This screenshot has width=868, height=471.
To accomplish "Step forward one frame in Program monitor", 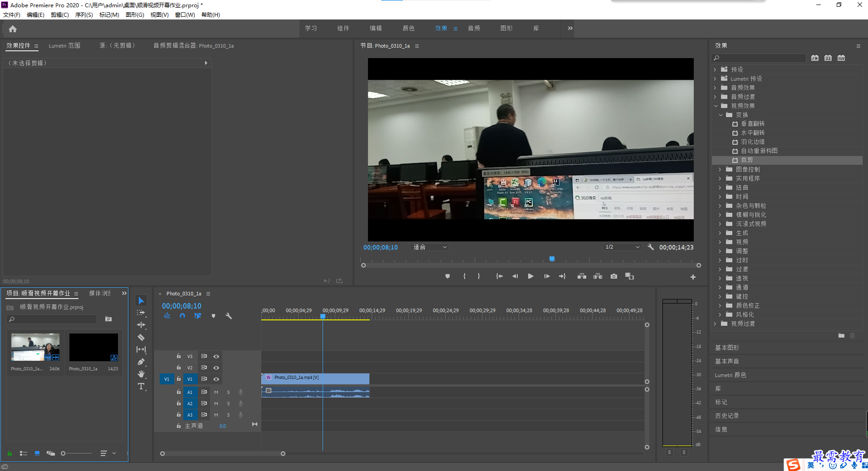I will 547,276.
